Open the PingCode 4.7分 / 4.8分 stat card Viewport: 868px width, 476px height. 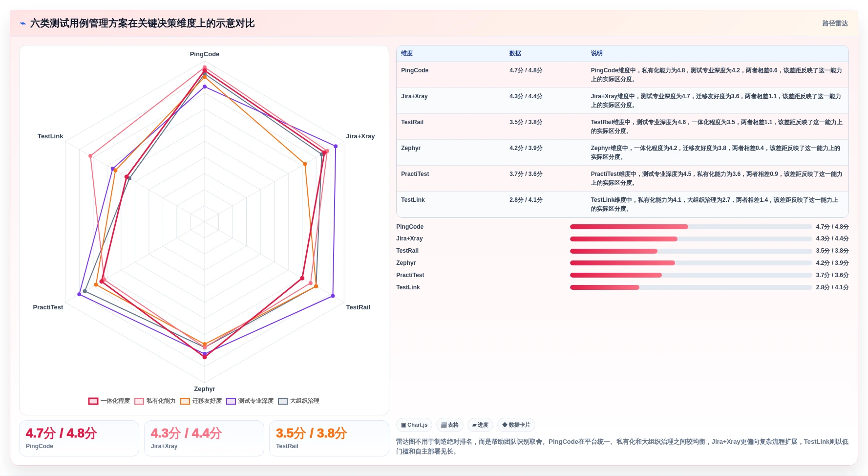tap(79, 438)
